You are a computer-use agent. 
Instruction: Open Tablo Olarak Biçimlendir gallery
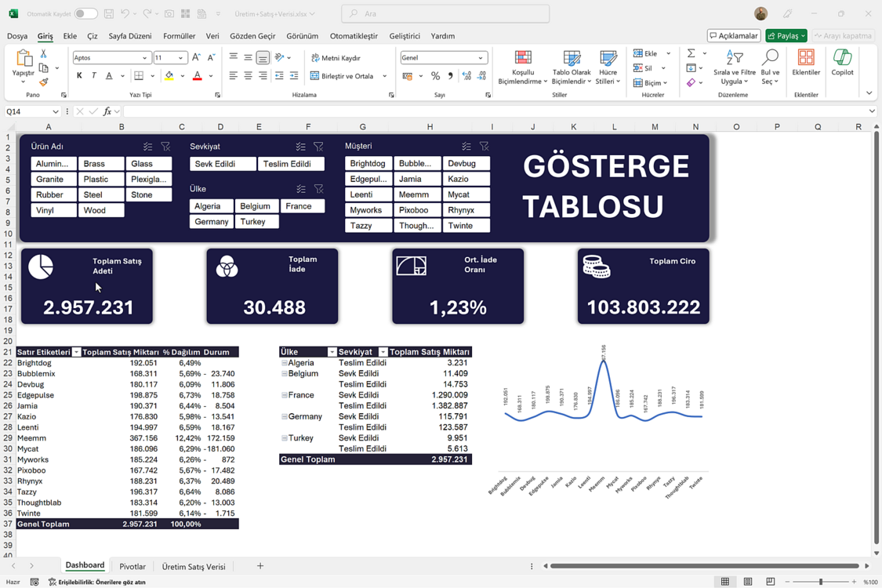click(572, 67)
